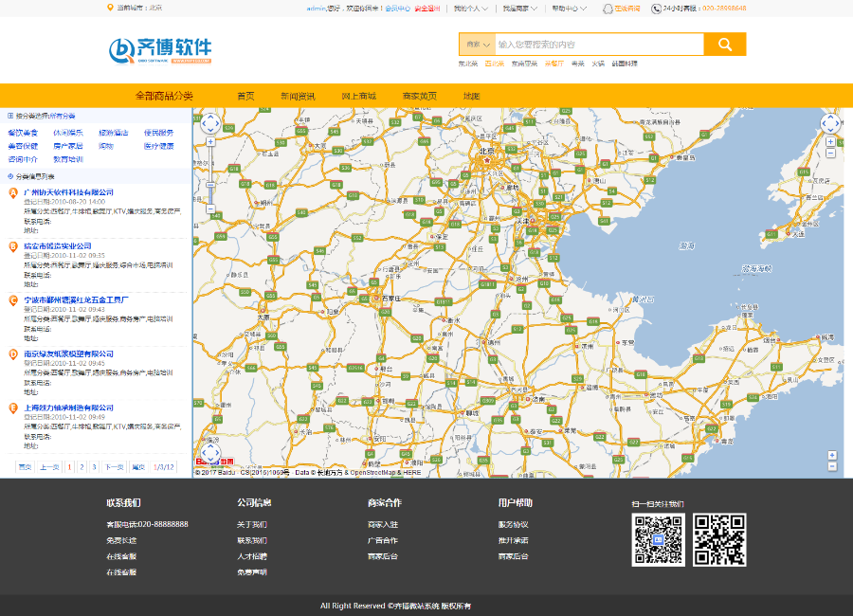Expand the 帮助中心 top dropdown
Screen dimensions: 853x616
569,9
